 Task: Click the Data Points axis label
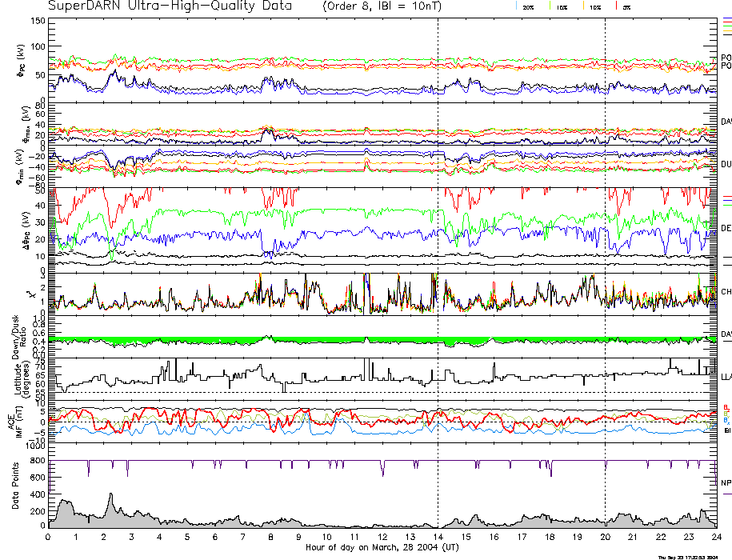[15, 486]
